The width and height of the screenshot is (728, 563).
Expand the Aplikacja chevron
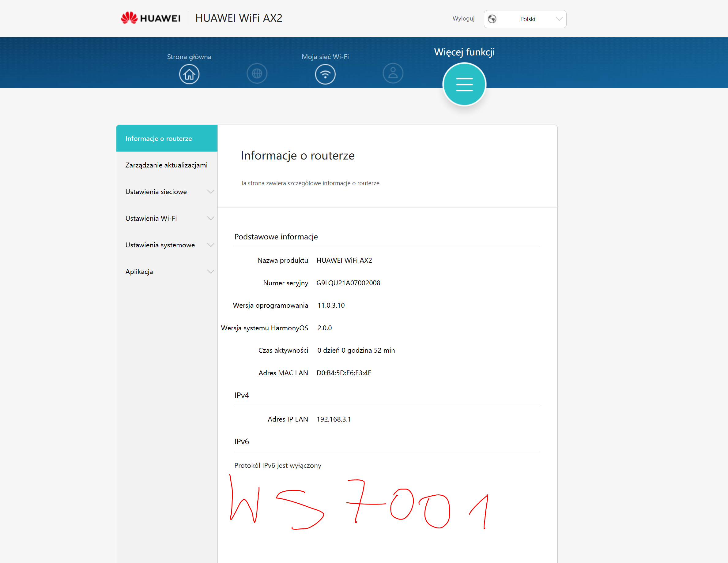tap(211, 272)
